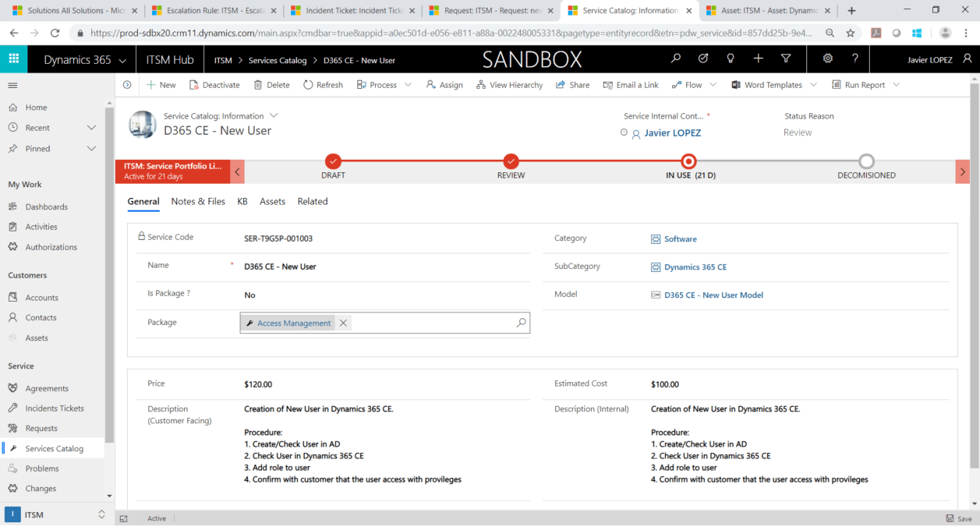Open the form selector chevron near Information

click(274, 115)
